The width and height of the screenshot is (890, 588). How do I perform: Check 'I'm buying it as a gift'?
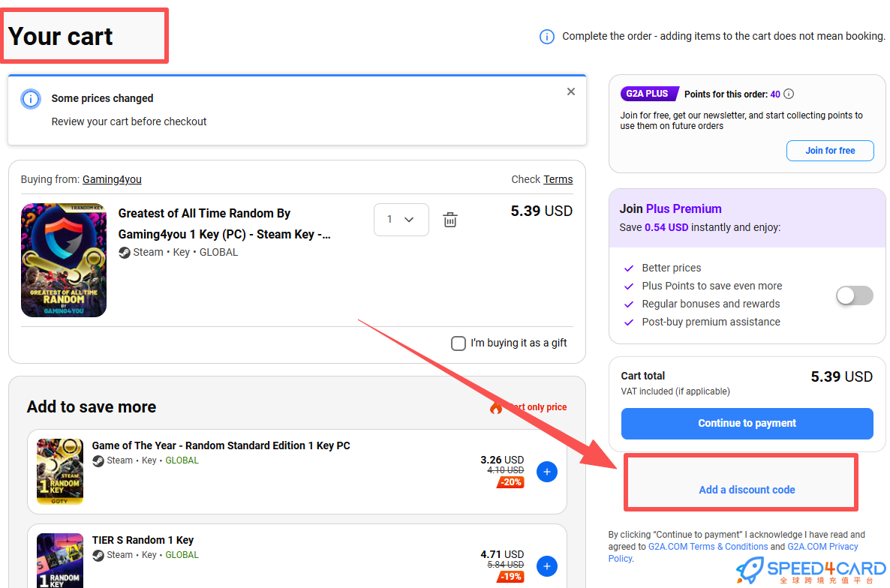[458, 343]
